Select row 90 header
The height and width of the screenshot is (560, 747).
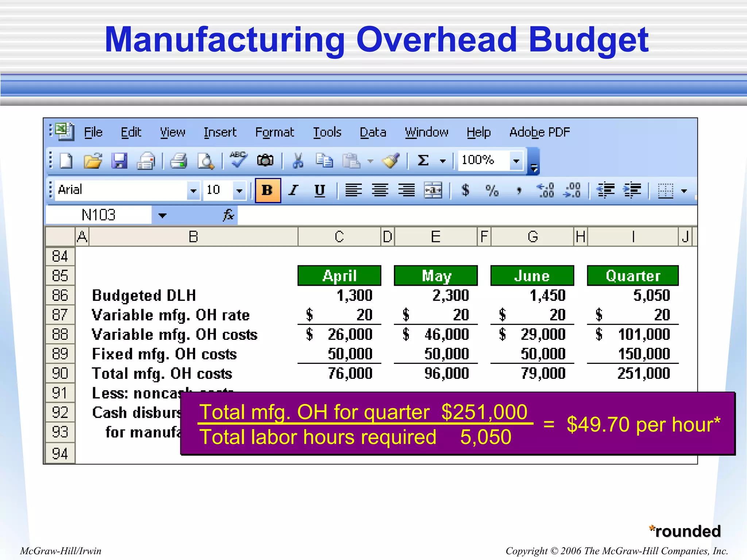click(x=60, y=373)
